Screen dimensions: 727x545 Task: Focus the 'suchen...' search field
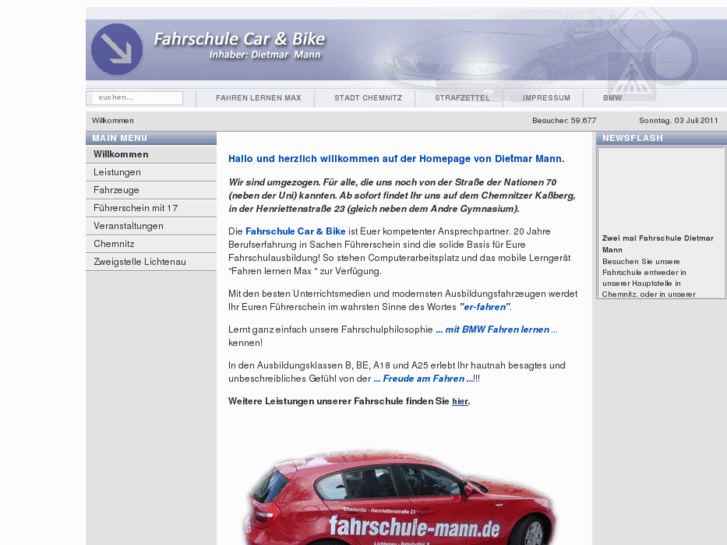tap(135, 98)
